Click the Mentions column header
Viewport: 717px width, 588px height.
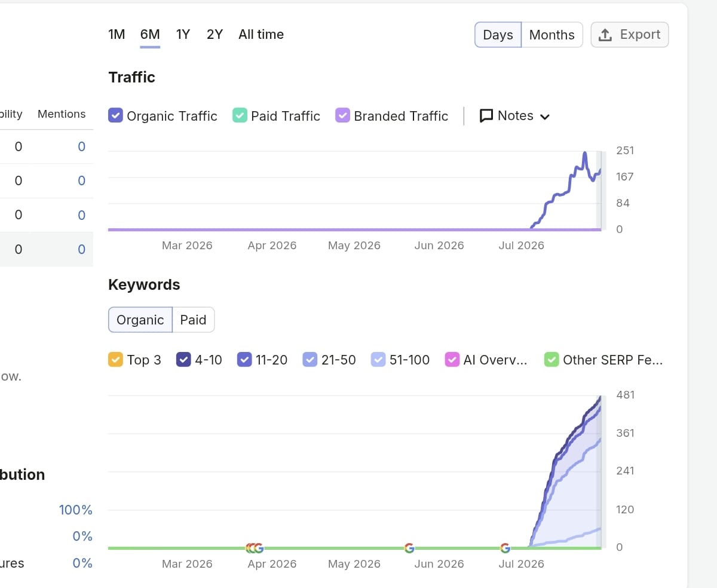pos(62,114)
